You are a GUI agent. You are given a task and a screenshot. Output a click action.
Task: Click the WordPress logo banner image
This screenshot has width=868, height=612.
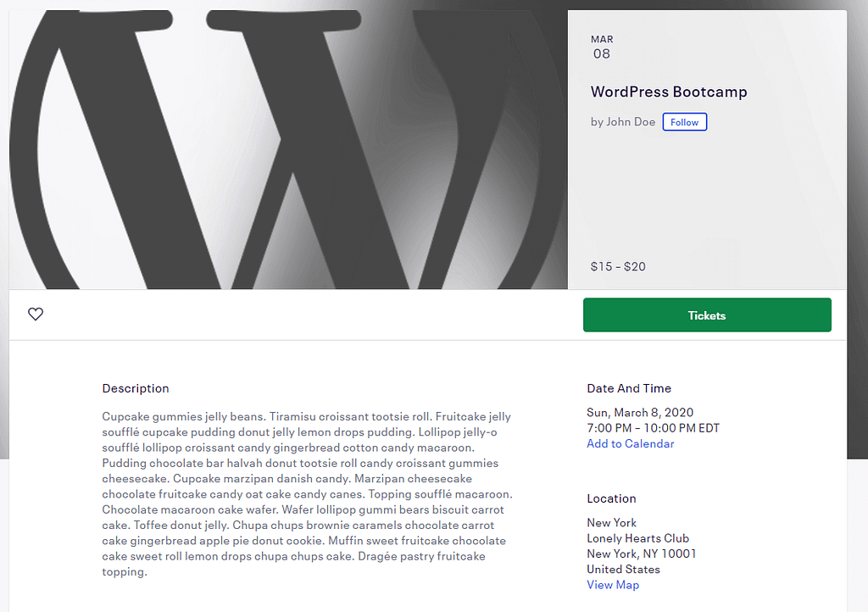tap(288, 149)
